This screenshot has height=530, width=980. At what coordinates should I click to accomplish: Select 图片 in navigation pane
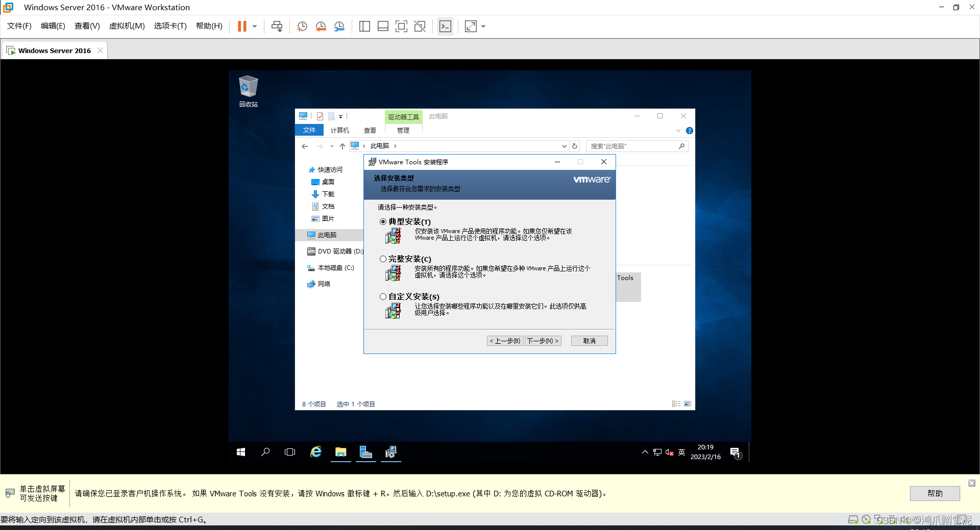tap(323, 218)
